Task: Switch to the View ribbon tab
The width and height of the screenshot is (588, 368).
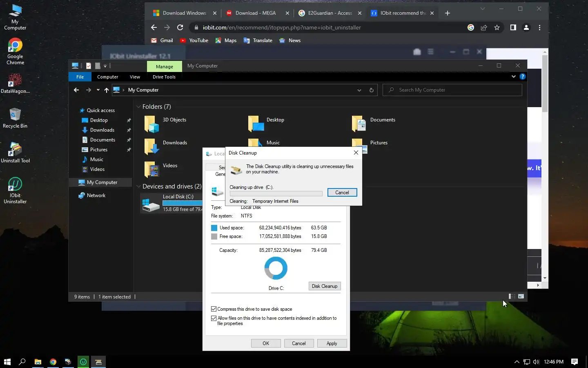Action: pos(135,77)
